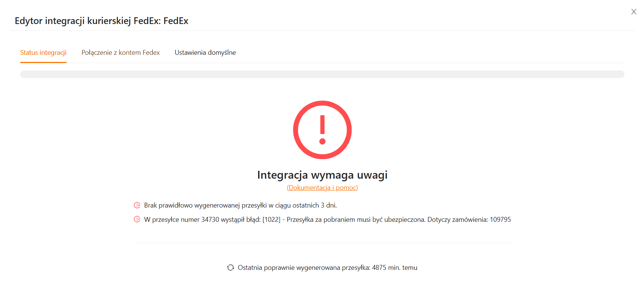Click the Brak prawidłowo wygenerowanej przesyłki message
Viewport: 644px width, 292px height.
click(x=240, y=205)
